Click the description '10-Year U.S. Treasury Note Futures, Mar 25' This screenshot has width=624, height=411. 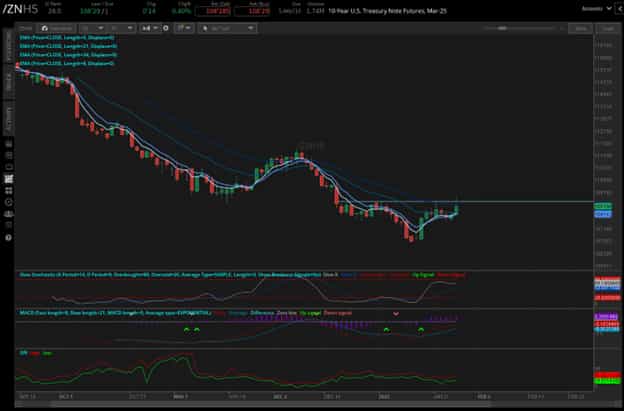(387, 11)
